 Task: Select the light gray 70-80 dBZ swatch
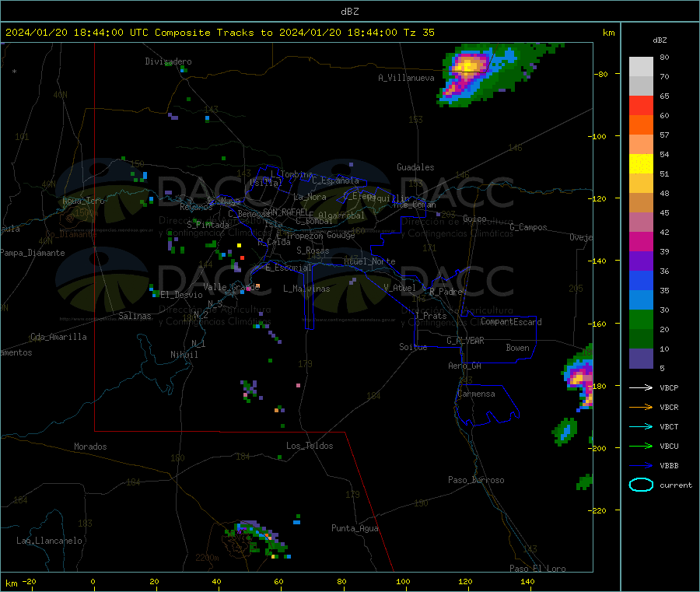(641, 67)
